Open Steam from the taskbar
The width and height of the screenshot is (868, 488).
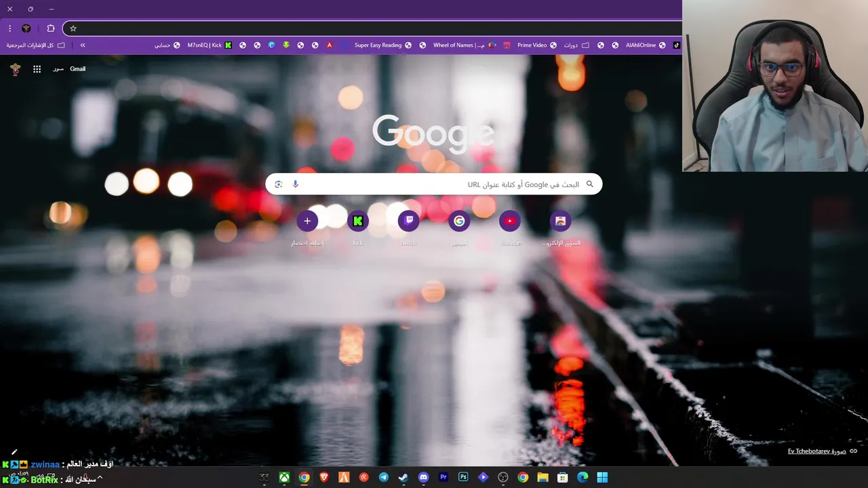coord(403,477)
